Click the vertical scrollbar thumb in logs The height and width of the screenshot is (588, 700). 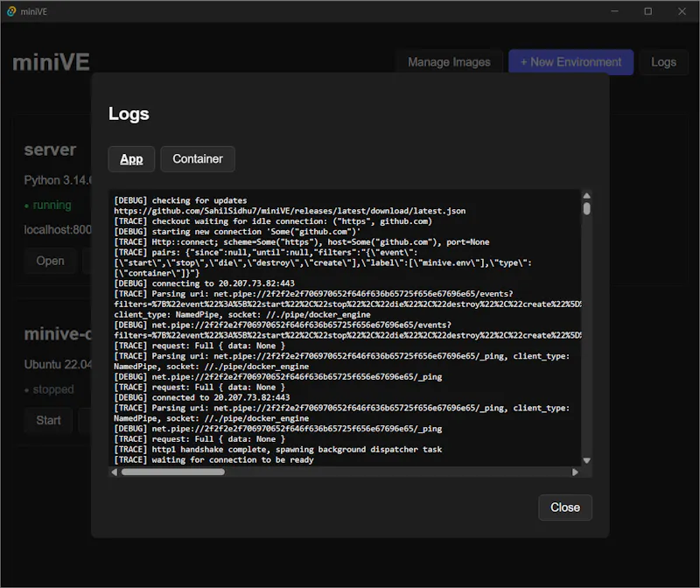click(586, 208)
